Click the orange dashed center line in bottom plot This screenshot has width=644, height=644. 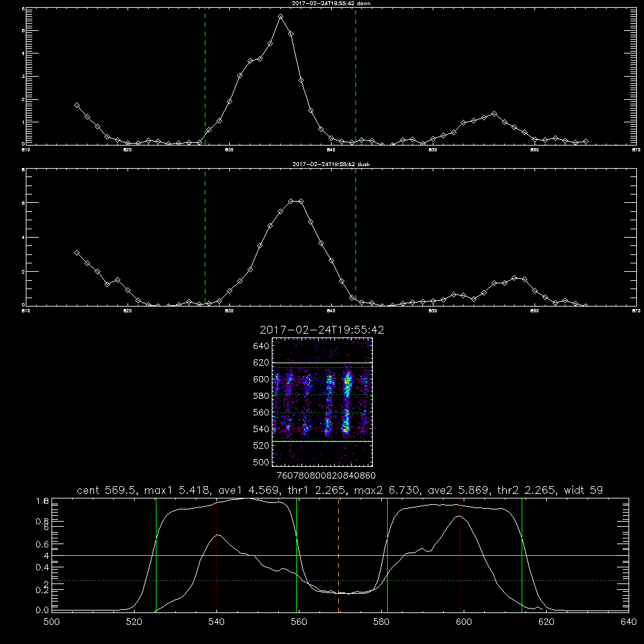[339, 555]
